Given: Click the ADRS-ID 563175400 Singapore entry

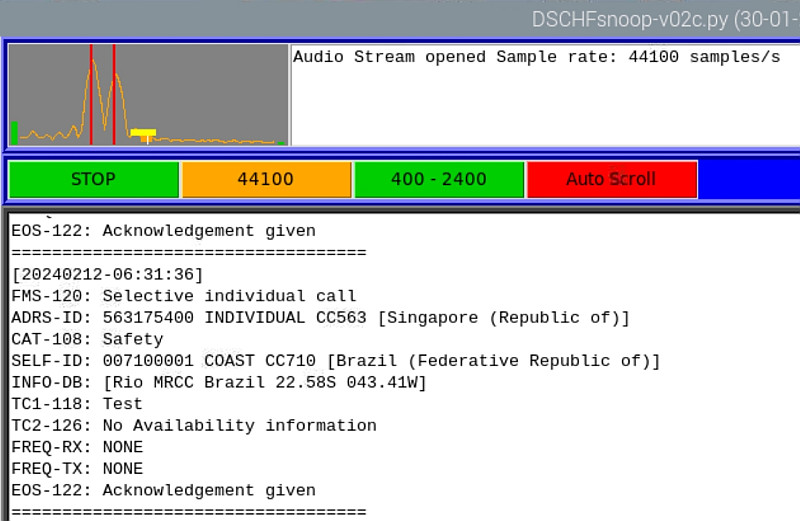Looking at the screenshot, I should point(320,318).
